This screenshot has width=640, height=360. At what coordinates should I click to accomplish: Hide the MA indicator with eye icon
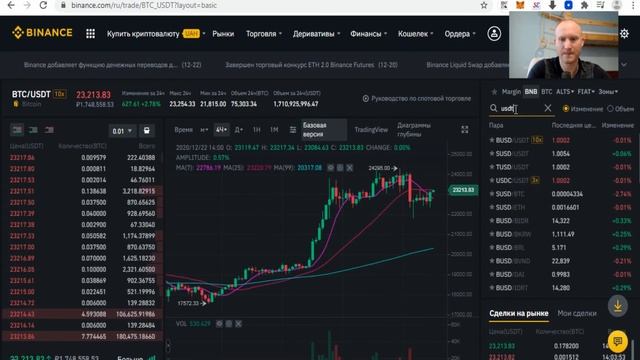[331, 167]
